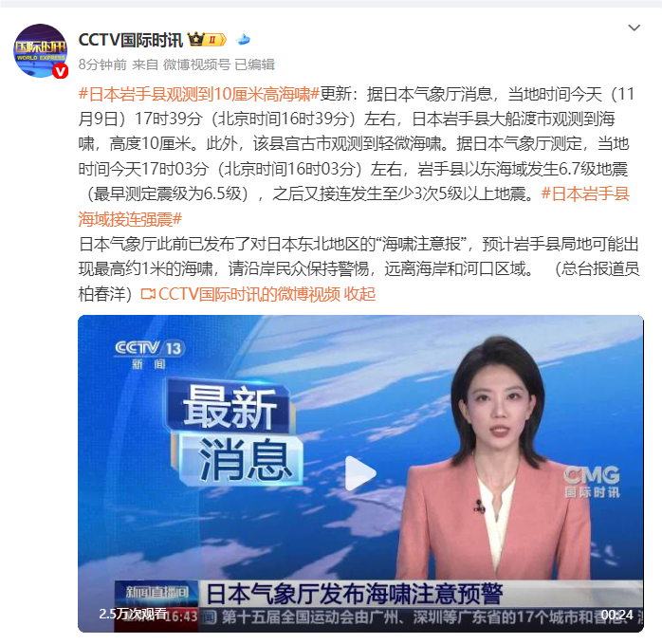The image size is (662, 644).
Task: Collapse the post text with 收起
Action: (359, 294)
